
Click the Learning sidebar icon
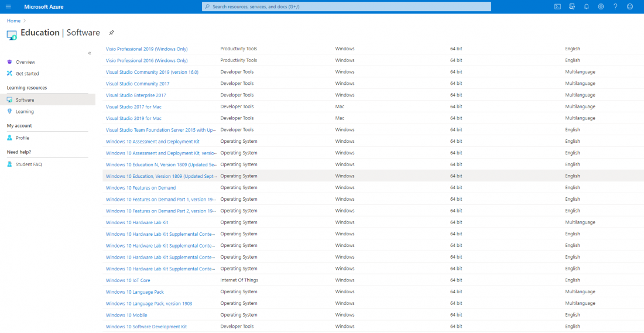tap(9, 111)
